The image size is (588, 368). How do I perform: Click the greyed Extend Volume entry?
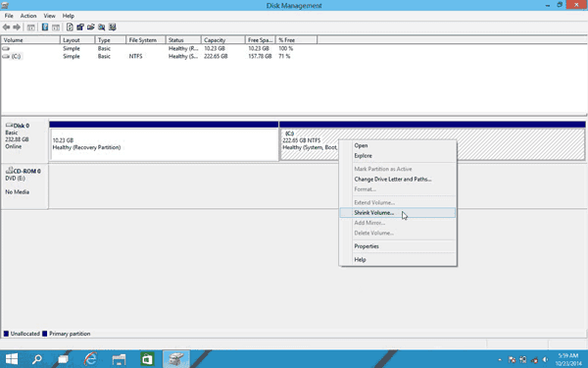coord(398,203)
